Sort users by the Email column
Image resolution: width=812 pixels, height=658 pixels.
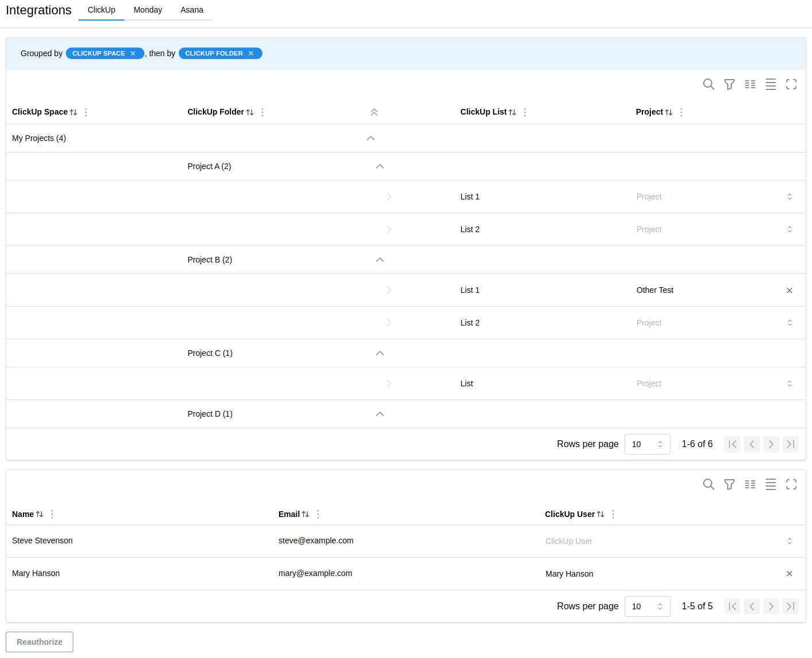coord(305,514)
